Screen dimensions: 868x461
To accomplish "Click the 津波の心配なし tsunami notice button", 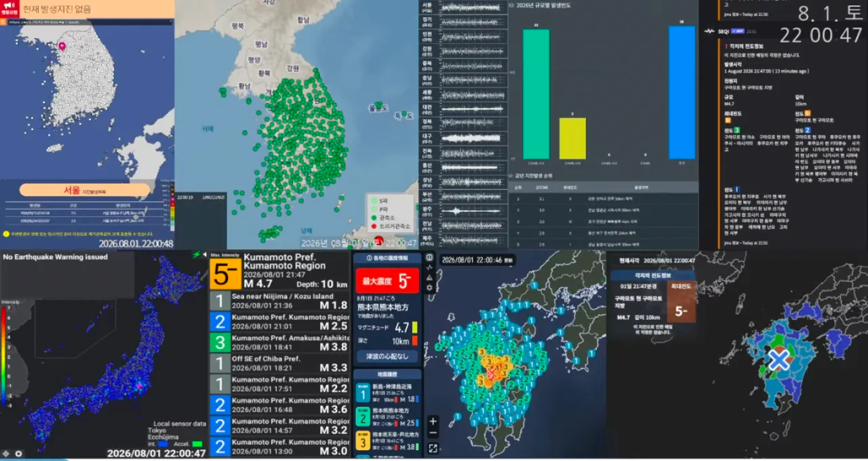I will 388,357.
